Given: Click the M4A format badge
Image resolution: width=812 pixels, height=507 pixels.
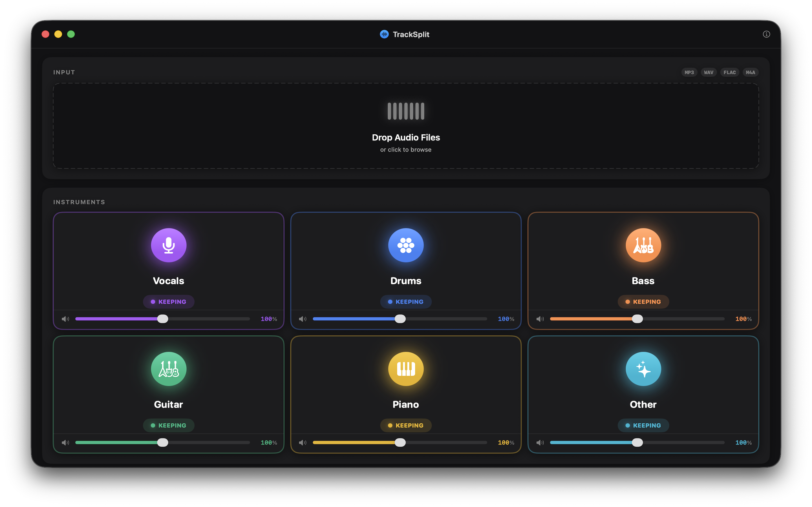Looking at the screenshot, I should pyautogui.click(x=751, y=72).
